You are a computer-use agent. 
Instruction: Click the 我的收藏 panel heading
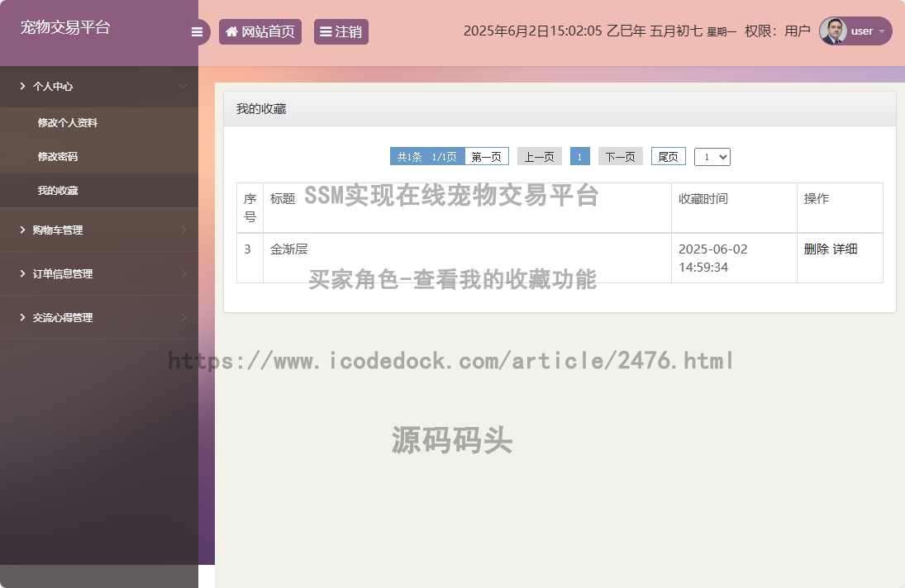click(x=261, y=109)
